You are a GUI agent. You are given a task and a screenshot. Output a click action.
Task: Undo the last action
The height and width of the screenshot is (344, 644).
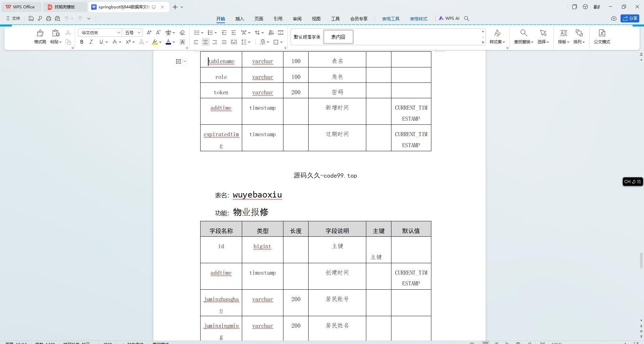(66, 18)
